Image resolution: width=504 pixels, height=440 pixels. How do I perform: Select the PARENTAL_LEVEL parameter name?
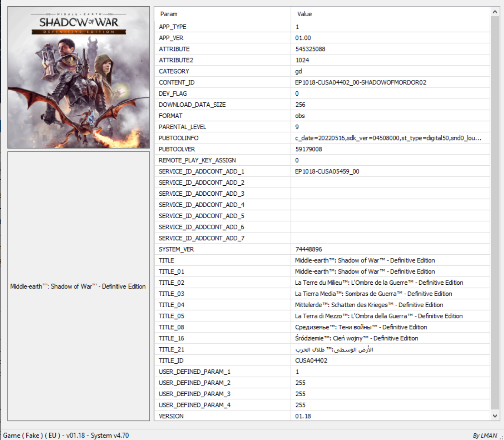(x=182, y=127)
